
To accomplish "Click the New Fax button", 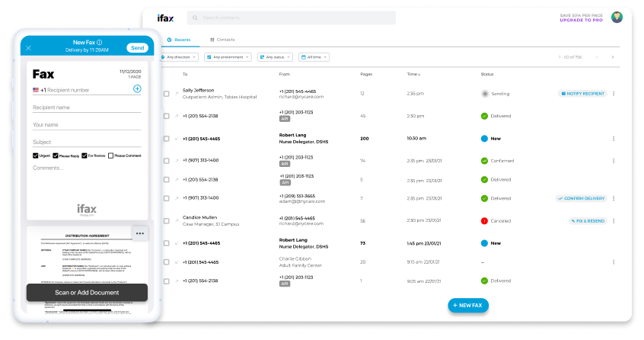I will (468, 306).
